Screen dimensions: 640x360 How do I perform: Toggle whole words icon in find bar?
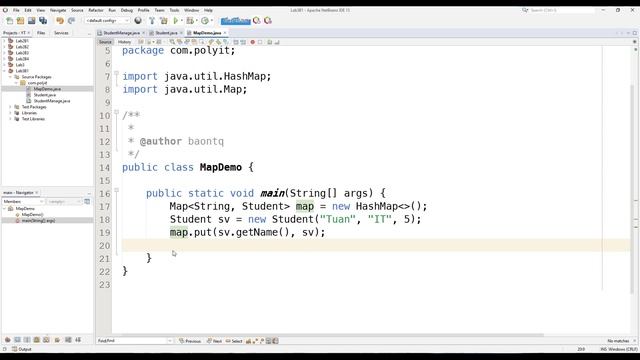pos(255,341)
